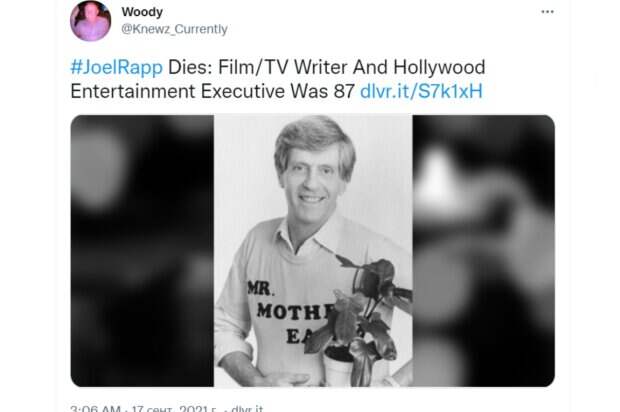The height and width of the screenshot is (412, 620).
Task: Open the 3:06 AM tweet timestamp
Action: (x=95, y=408)
